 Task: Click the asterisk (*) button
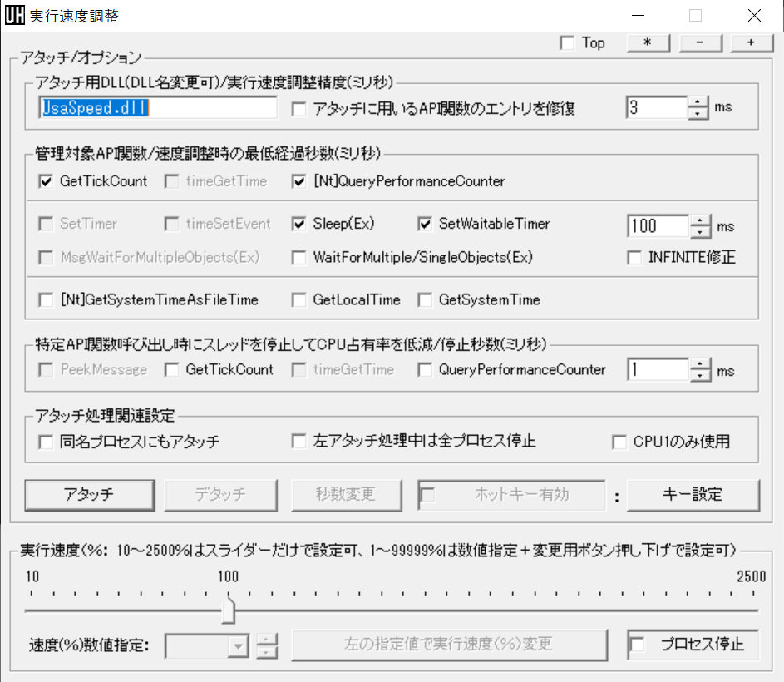(x=648, y=43)
